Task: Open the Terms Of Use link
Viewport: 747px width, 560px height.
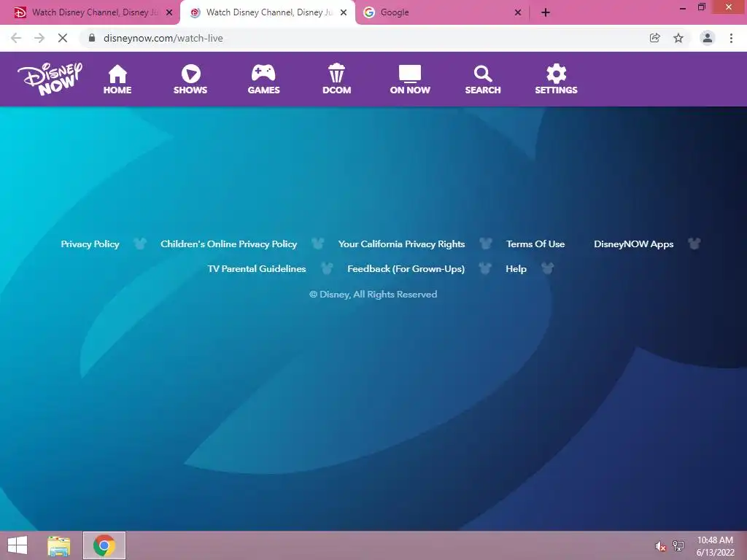Action: [535, 244]
